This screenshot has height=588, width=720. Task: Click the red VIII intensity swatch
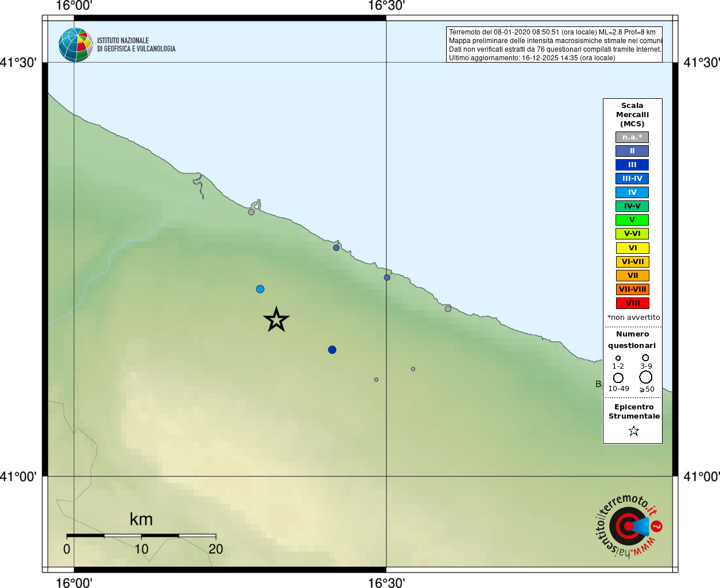pyautogui.click(x=632, y=303)
